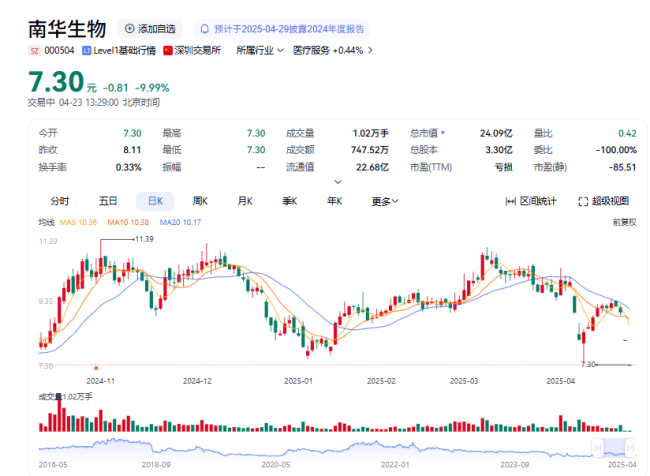The image size is (650, 476).
Task: Click the Level1 basic quotes badge icon
Action: (x=89, y=50)
